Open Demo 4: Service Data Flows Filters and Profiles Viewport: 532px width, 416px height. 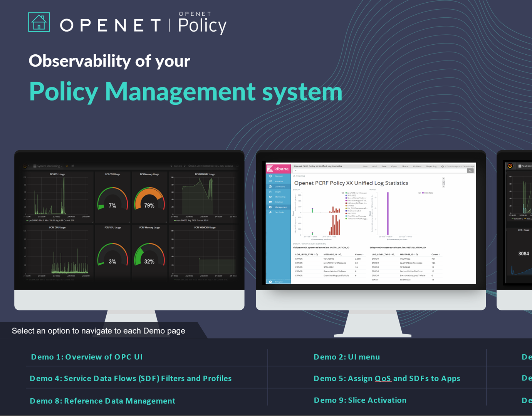(131, 378)
